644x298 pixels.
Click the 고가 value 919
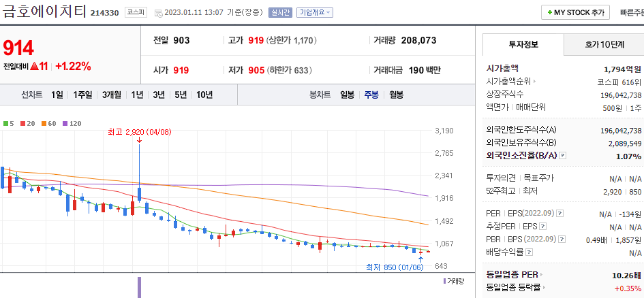click(256, 40)
